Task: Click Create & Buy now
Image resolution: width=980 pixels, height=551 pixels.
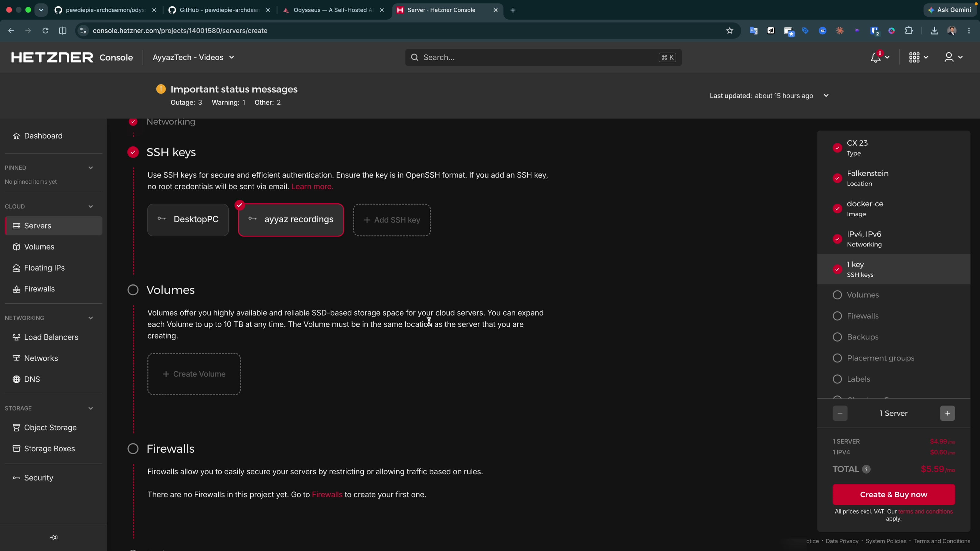Action: tap(894, 495)
